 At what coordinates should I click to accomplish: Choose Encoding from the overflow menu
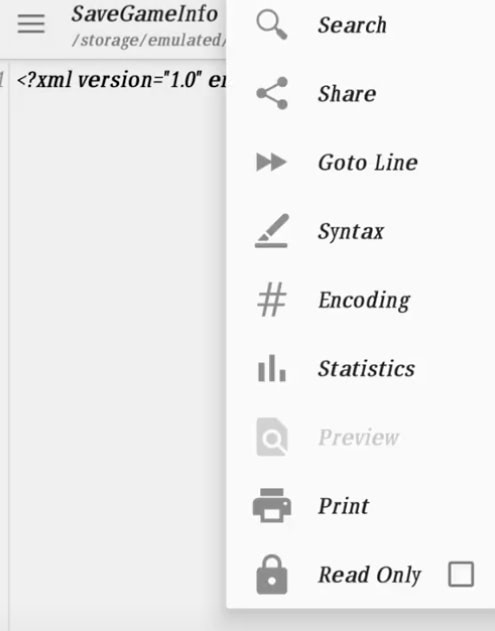361,299
